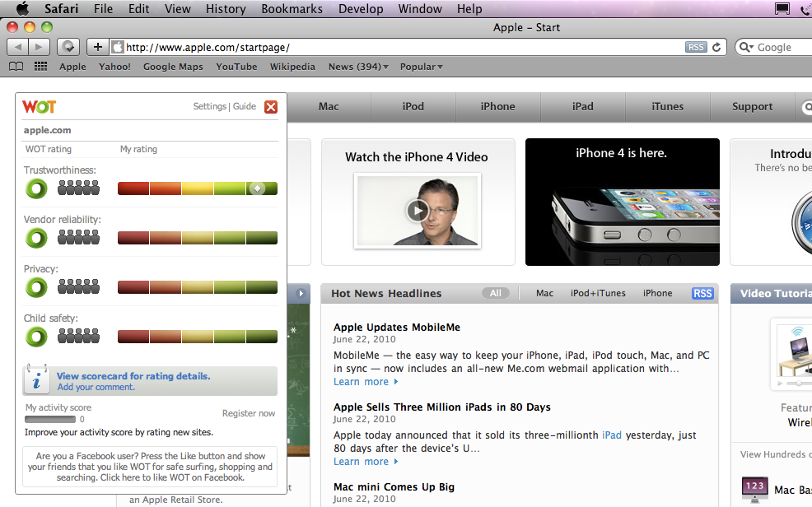Click the Trustworthiness rating ring icon

coord(36,188)
